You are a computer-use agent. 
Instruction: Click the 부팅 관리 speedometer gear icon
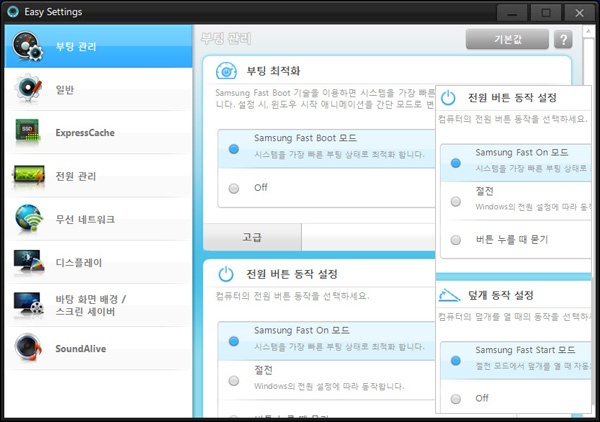(28, 46)
